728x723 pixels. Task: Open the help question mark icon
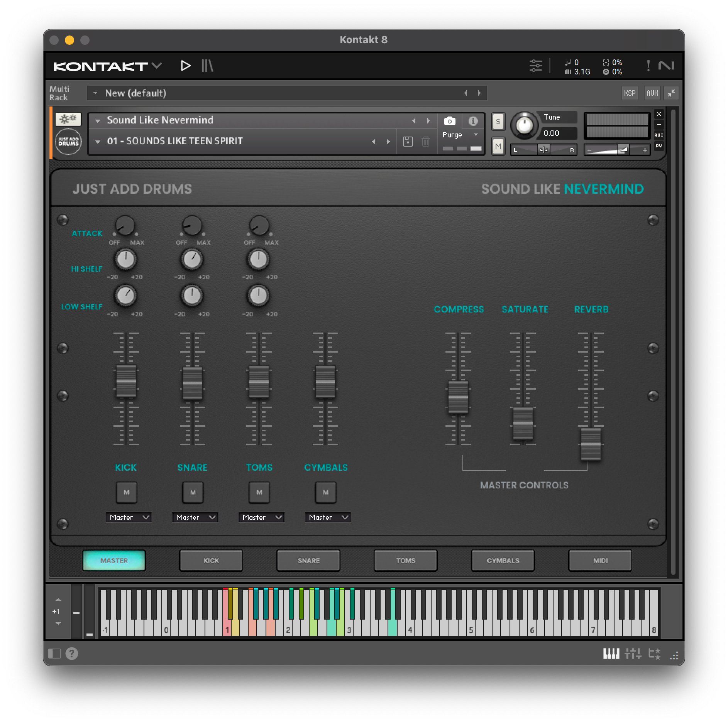[72, 654]
